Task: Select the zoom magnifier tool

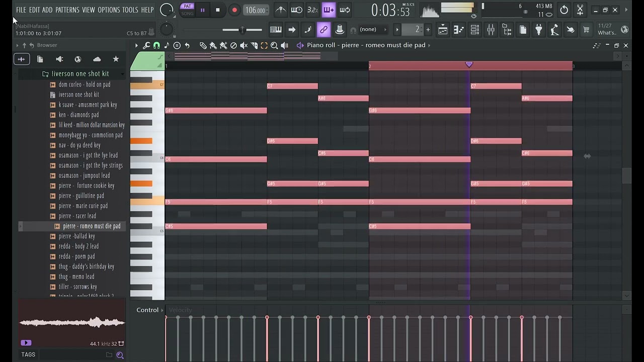Action: [274, 45]
